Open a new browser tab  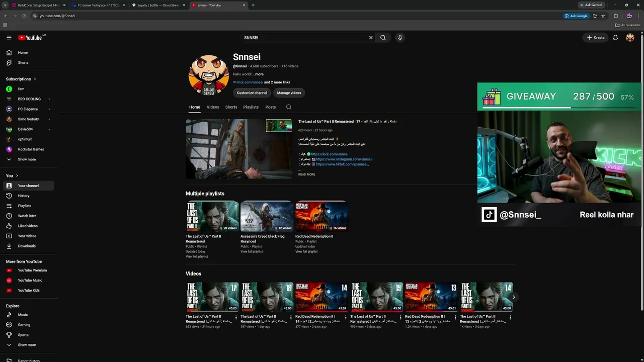click(253, 5)
